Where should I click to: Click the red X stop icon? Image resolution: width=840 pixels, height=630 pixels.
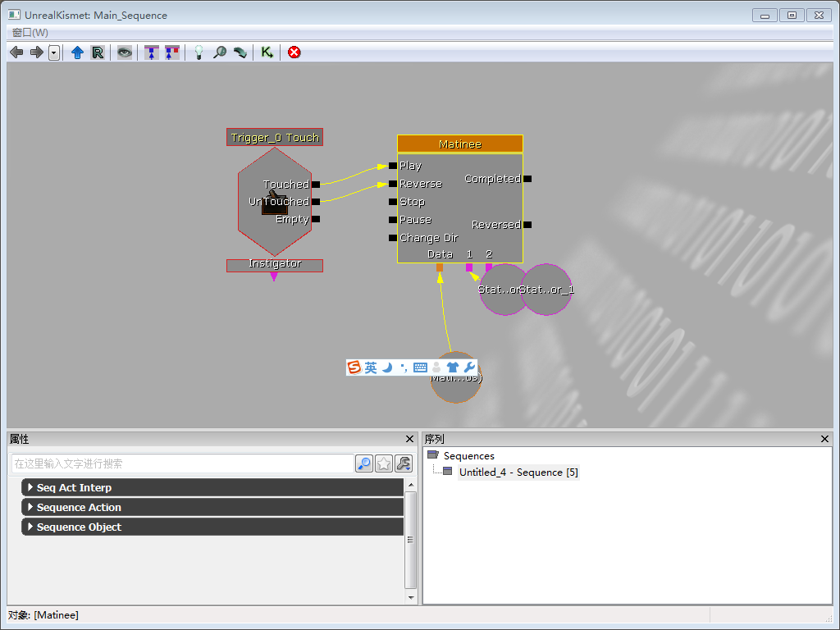294,52
